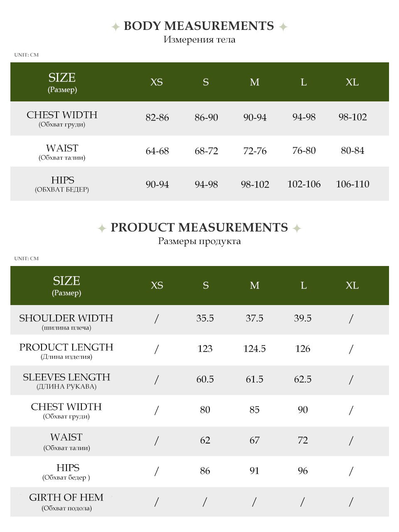This screenshot has height=532, width=399.
Task: Select the XL column header in Product Measurements
Action: point(352,286)
